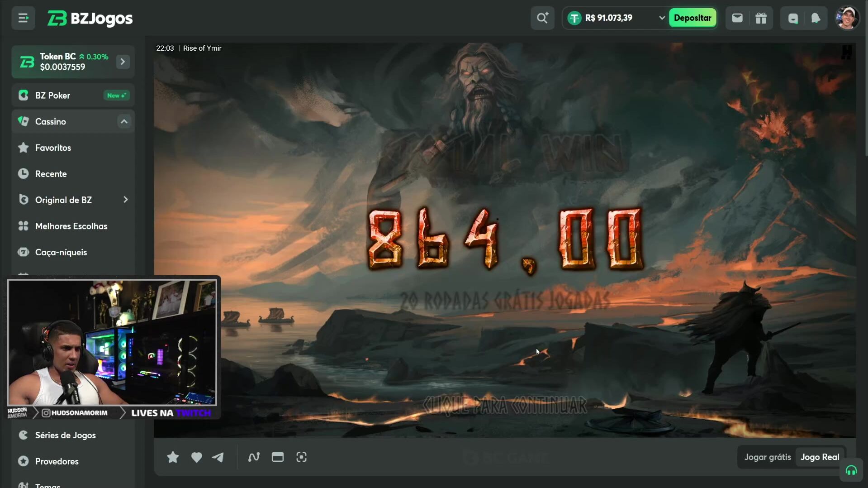
Task: Click Melhores Escolhas grid icon
Action: 23,226
